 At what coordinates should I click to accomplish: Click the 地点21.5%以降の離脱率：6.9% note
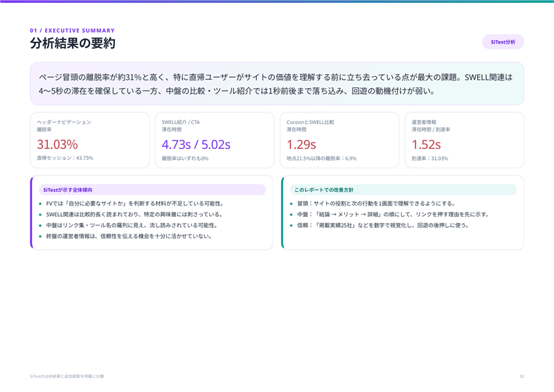321,159
